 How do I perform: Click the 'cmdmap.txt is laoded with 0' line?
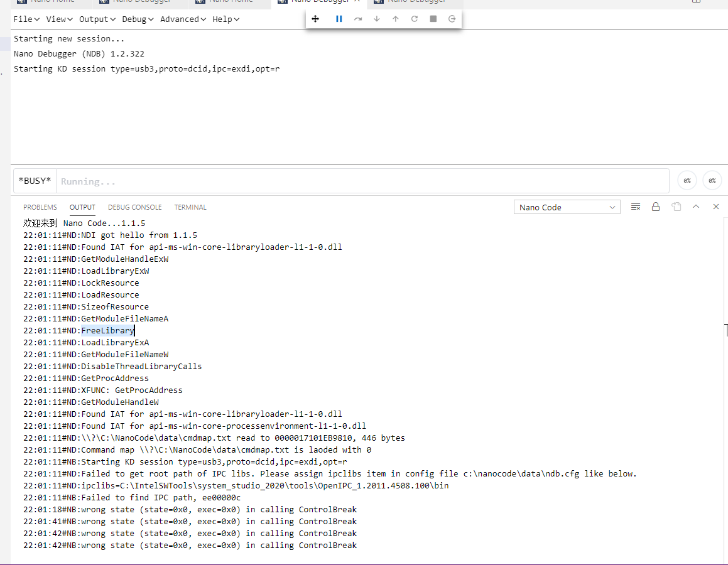(x=197, y=450)
